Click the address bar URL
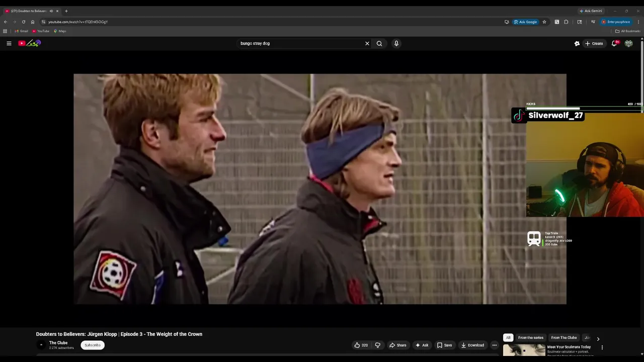The height and width of the screenshot is (362, 644). (78, 22)
